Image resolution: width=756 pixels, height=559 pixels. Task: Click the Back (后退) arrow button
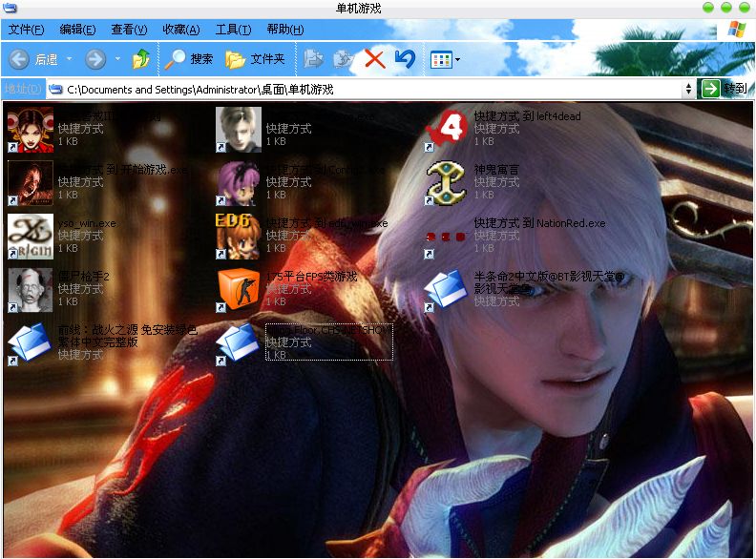(x=19, y=60)
